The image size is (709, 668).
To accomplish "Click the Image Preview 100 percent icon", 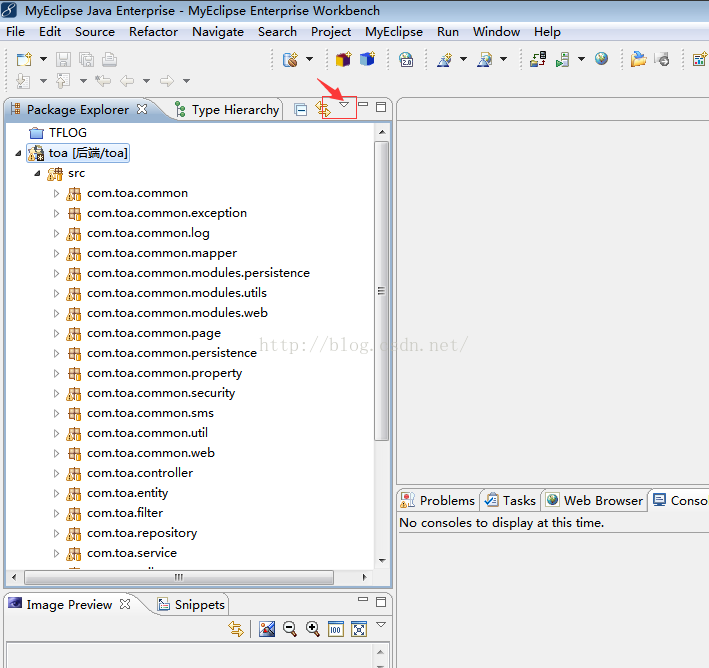I will pos(336,629).
